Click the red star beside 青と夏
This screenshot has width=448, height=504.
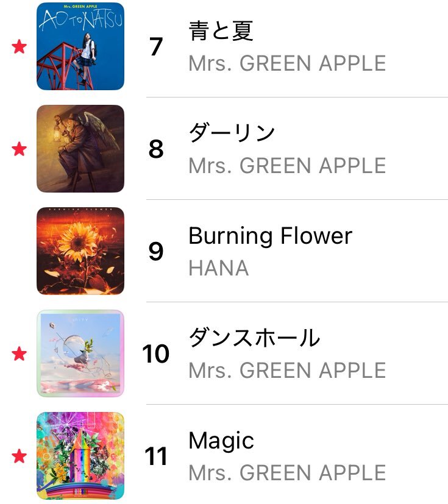(x=19, y=46)
